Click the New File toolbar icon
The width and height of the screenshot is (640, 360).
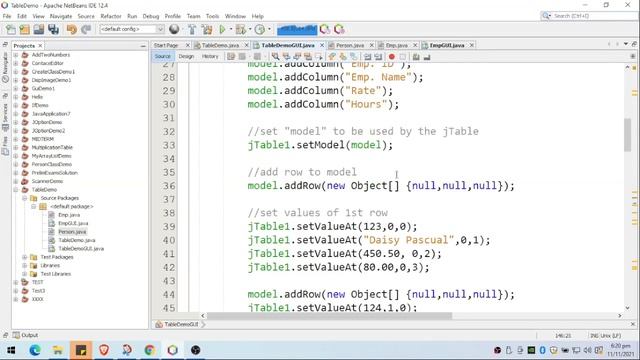(x=11, y=29)
